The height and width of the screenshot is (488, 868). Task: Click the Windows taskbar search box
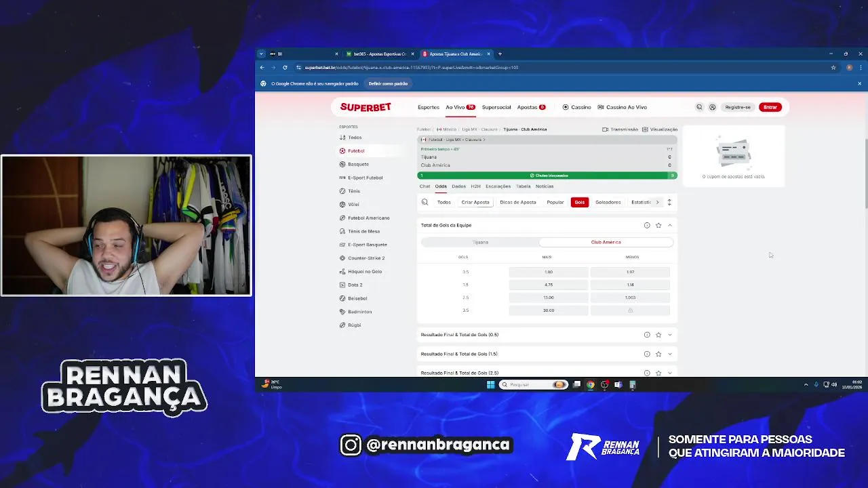tap(533, 384)
